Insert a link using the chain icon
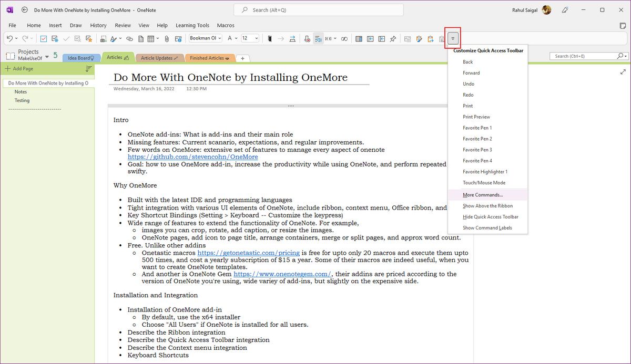Viewport: 631px width, 364px height. click(x=129, y=38)
